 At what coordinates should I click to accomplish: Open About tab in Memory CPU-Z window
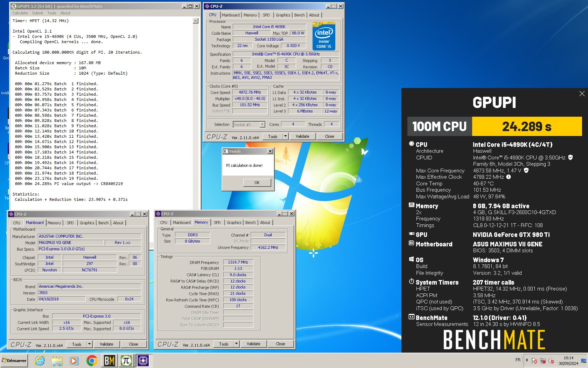pos(265,223)
